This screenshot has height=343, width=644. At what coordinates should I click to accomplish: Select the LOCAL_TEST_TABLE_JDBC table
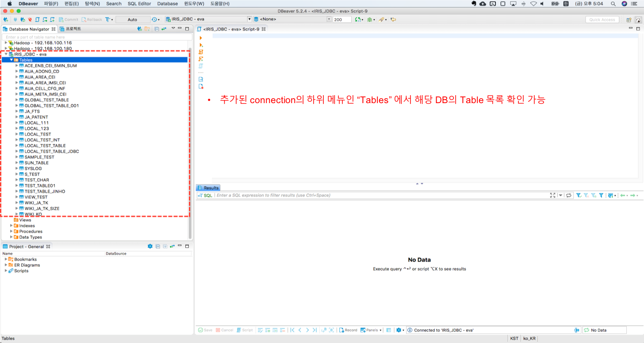click(52, 151)
